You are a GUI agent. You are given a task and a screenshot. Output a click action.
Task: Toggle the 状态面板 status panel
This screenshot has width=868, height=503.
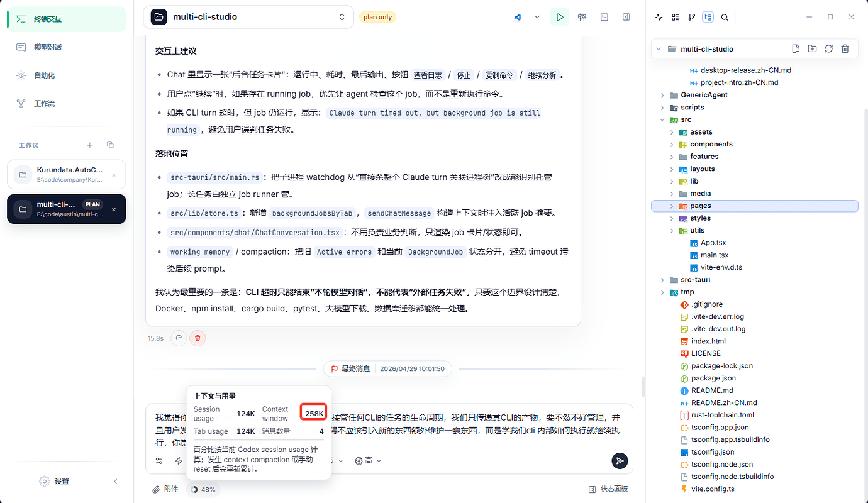coord(608,489)
